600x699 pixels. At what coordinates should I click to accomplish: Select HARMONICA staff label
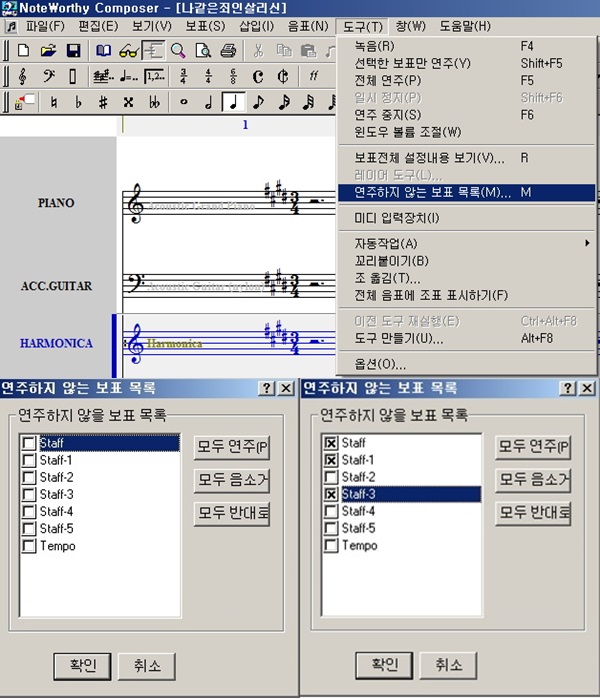point(56,343)
